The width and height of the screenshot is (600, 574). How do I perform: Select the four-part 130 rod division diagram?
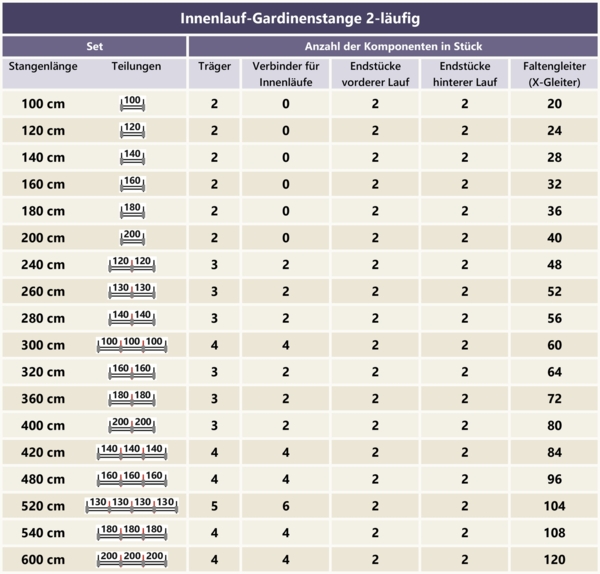(132, 504)
